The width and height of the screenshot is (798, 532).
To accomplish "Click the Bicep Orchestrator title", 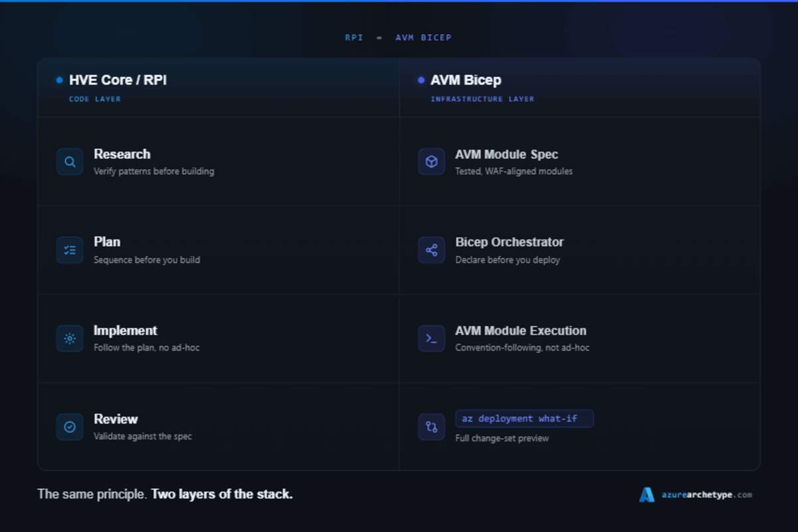I will click(509, 242).
